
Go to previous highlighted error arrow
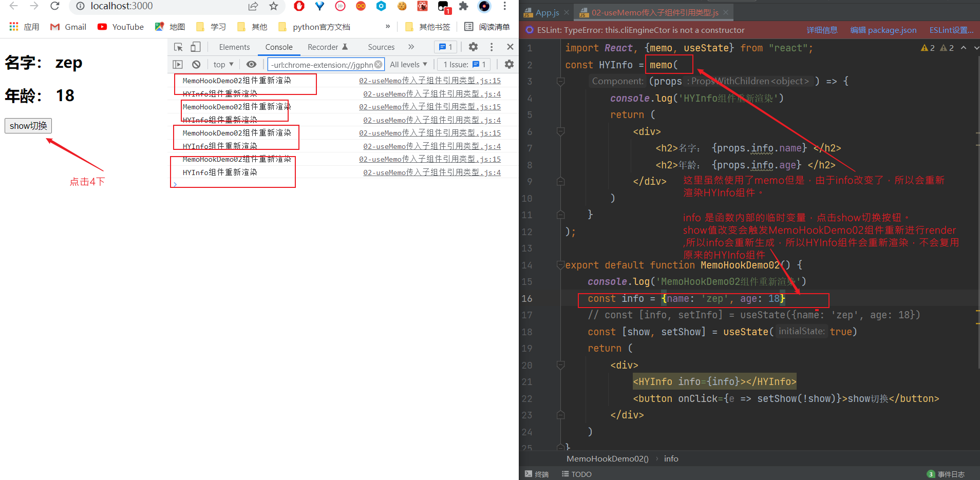964,48
